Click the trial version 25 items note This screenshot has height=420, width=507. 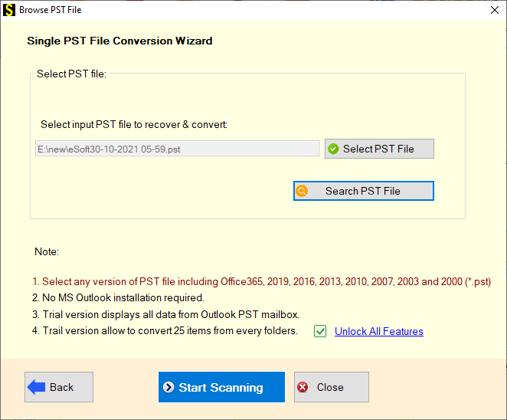165,330
